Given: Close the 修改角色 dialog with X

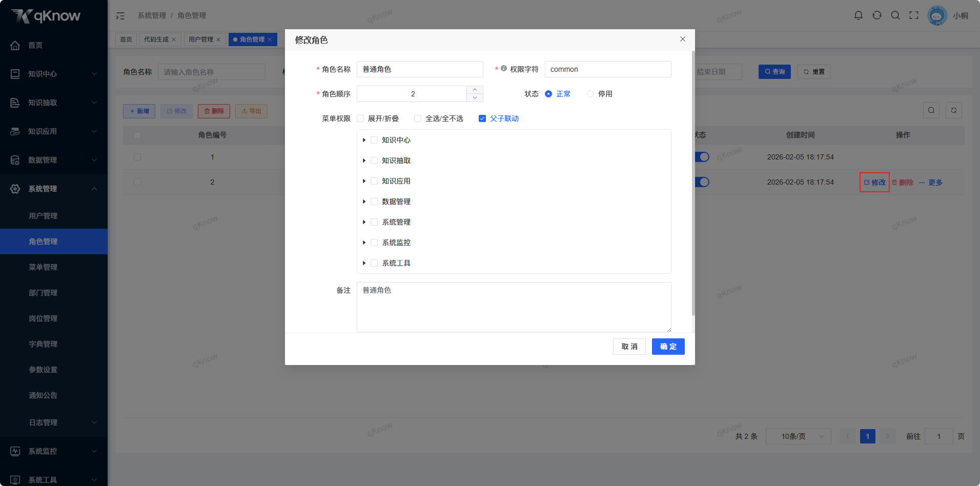Looking at the screenshot, I should [683, 39].
